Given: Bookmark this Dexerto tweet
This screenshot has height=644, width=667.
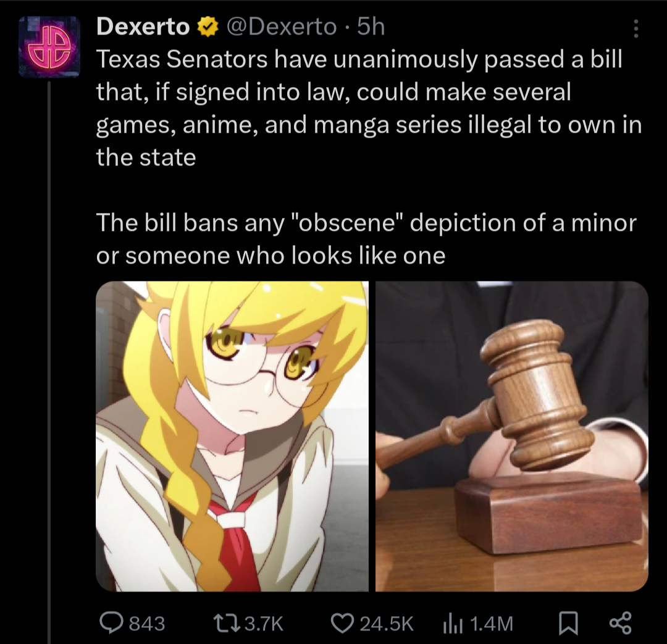Looking at the screenshot, I should click(568, 623).
